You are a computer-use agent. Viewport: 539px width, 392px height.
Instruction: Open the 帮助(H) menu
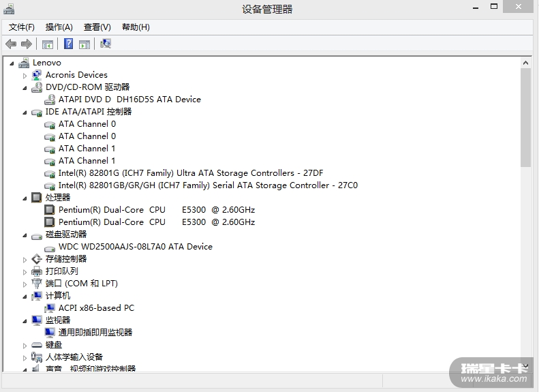pyautogui.click(x=136, y=27)
